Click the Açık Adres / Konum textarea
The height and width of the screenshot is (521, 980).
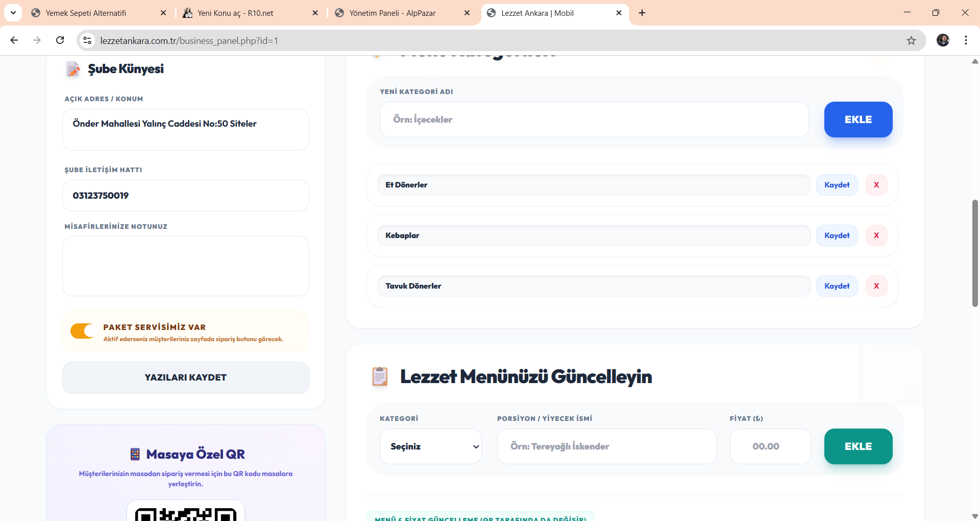pos(186,130)
